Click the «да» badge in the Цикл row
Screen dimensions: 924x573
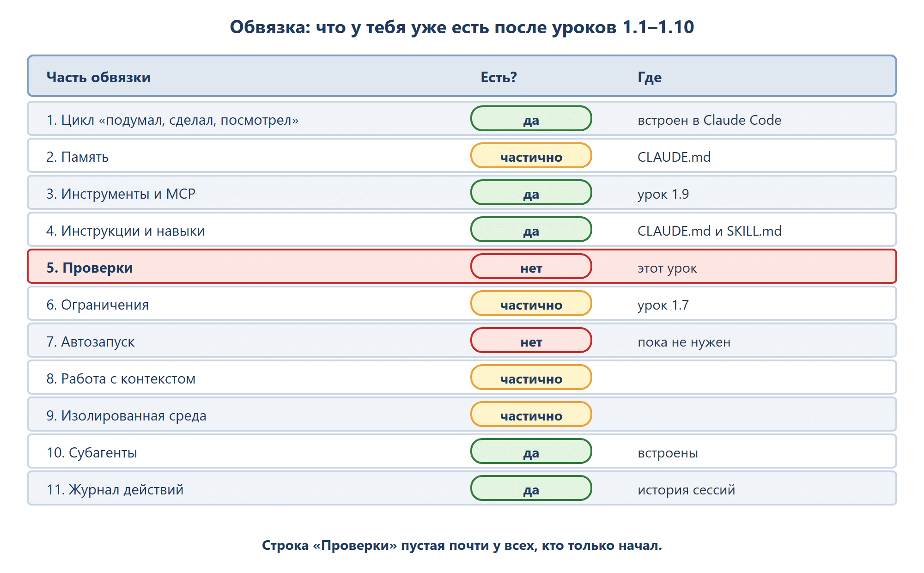(x=531, y=119)
